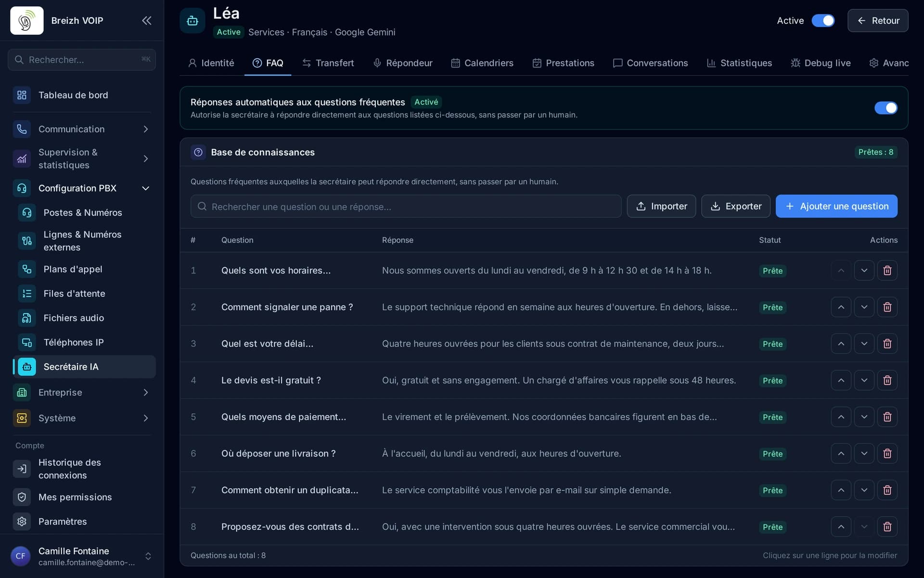This screenshot has width=924, height=578.
Task: Open the Camille Fontaine account menu
Action: [x=82, y=556]
